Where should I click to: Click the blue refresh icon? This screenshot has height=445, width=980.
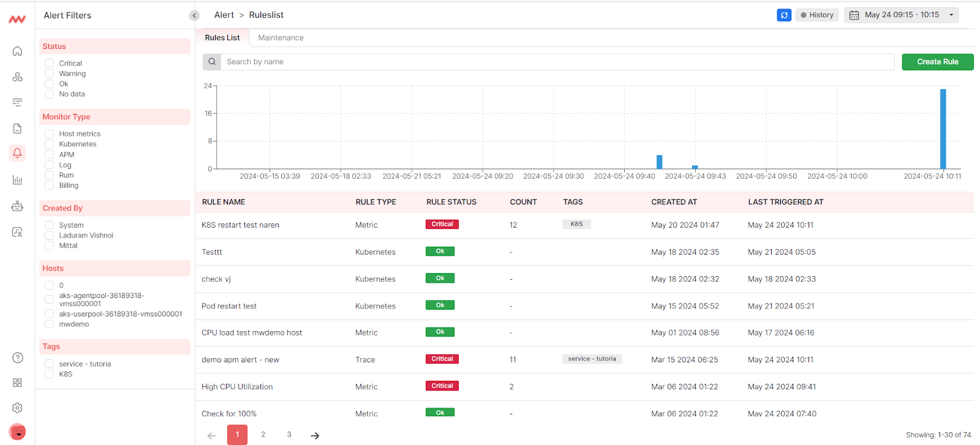[x=784, y=15]
